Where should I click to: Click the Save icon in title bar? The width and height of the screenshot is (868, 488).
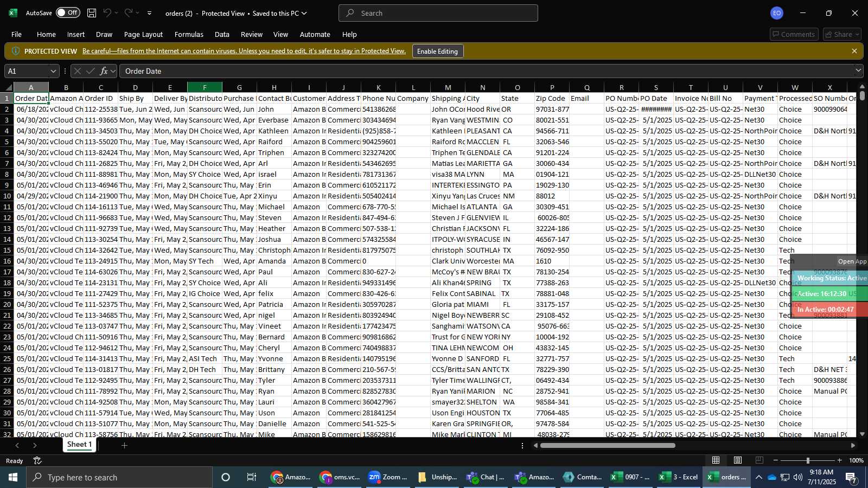click(92, 13)
